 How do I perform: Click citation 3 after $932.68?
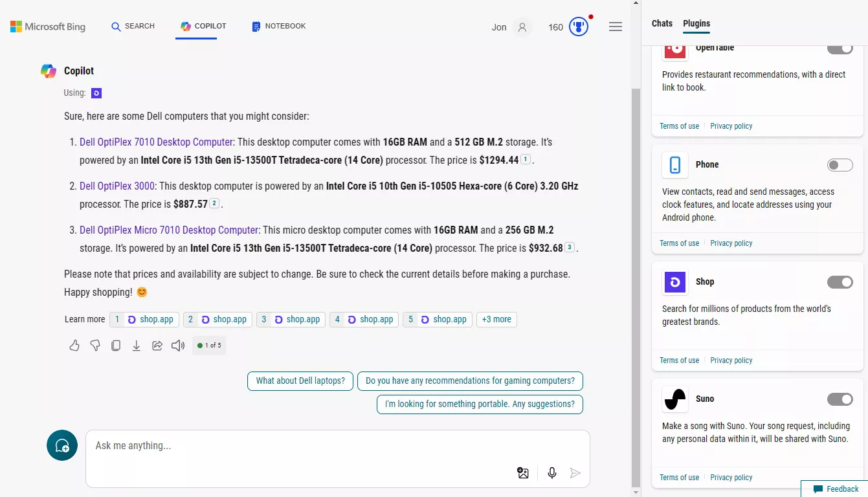[x=570, y=247]
